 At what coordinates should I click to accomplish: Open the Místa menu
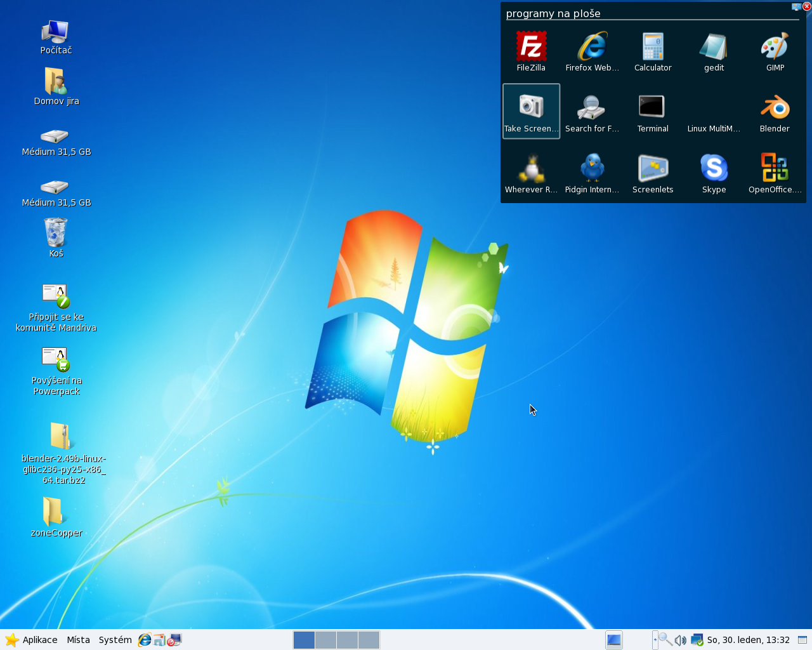[x=78, y=640]
